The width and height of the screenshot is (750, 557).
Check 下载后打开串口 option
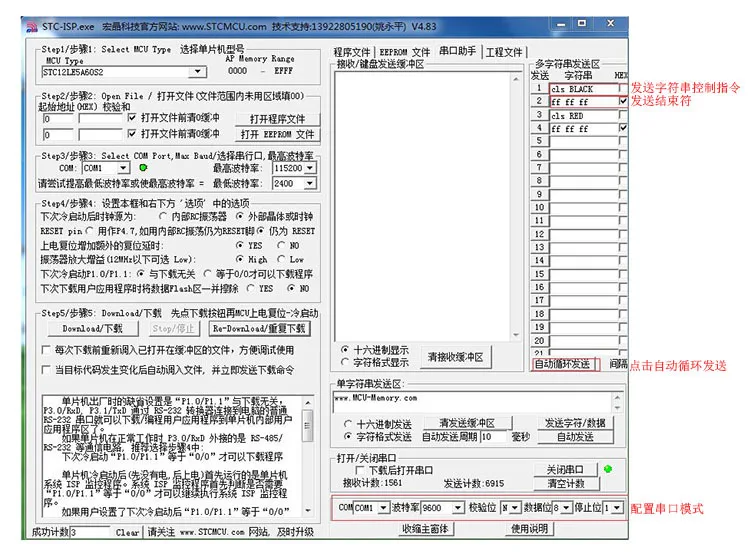point(360,470)
